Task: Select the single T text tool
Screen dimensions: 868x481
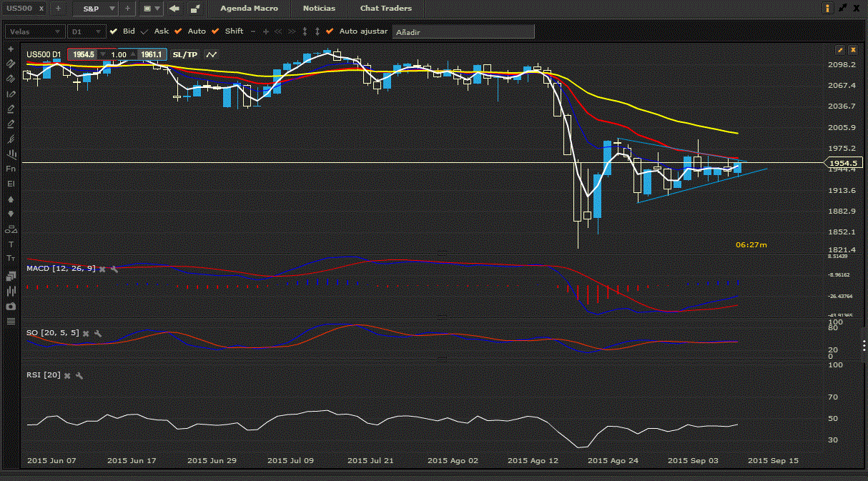Action: pos(11,244)
